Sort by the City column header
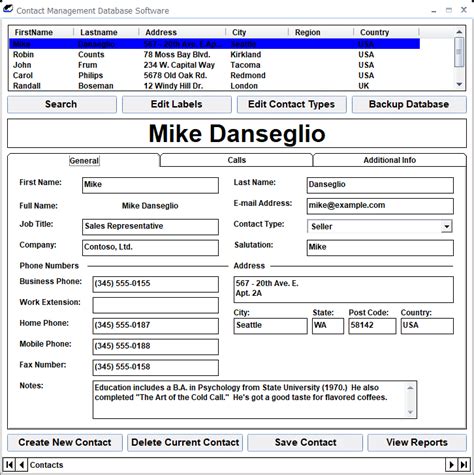Screen dimensions: 474x475 pyautogui.click(x=257, y=32)
